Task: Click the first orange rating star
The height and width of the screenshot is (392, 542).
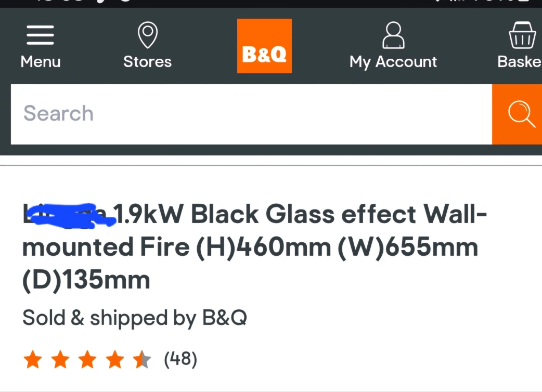Action: [33, 359]
